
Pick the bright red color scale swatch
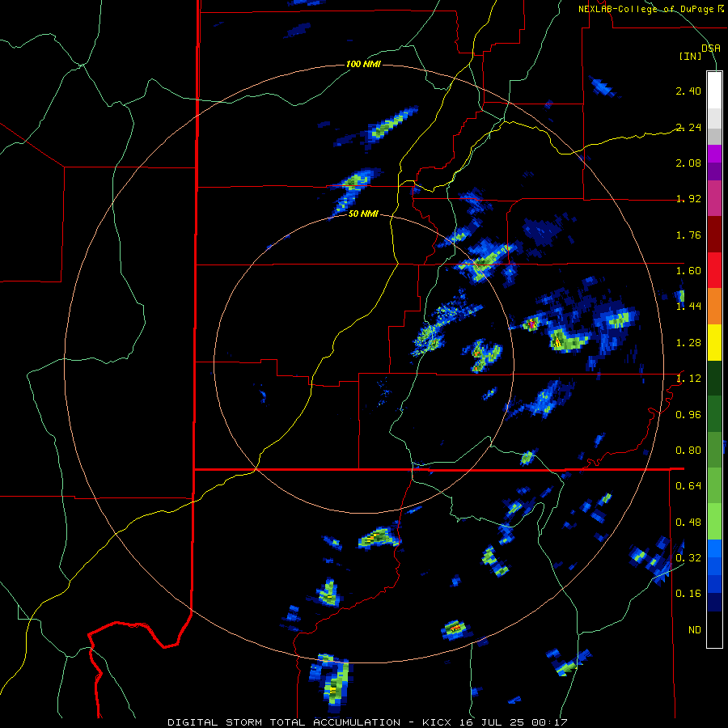[x=714, y=270]
